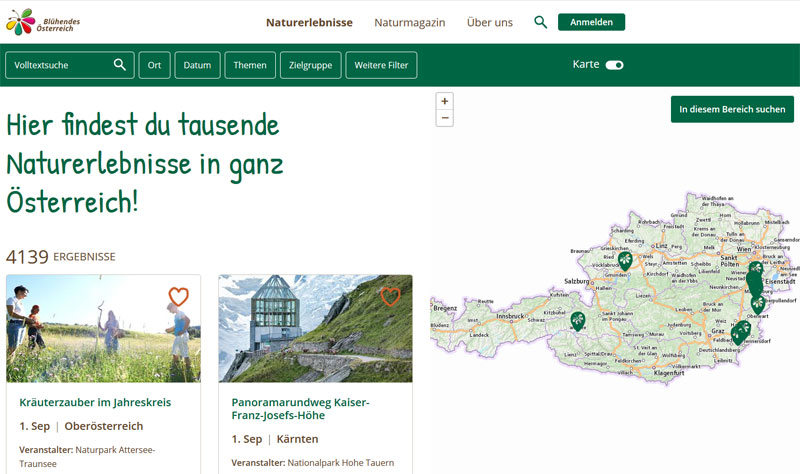Image resolution: width=800 pixels, height=474 pixels.
Task: Click Veranstalter Nationalpark Hohe Tauern text
Action: tap(313, 463)
